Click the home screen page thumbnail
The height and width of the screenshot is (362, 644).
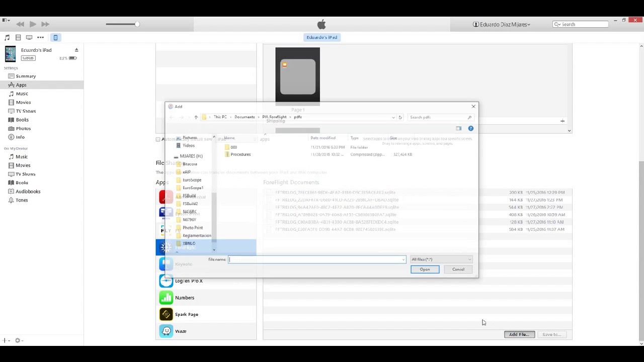click(297, 76)
